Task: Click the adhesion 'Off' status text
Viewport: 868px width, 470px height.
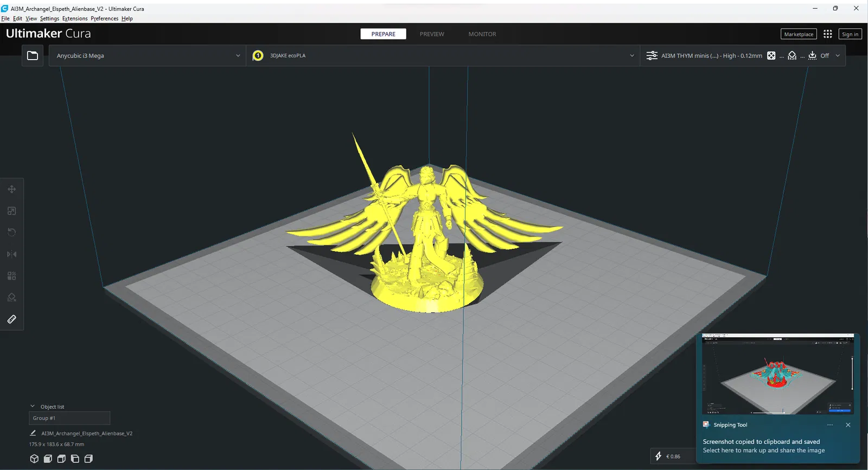Action: (x=825, y=55)
